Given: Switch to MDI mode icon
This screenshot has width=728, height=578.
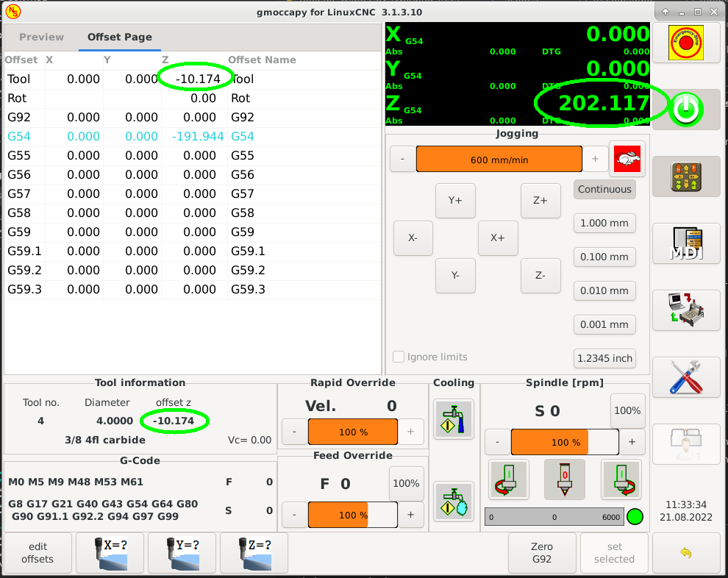Looking at the screenshot, I should [685, 243].
